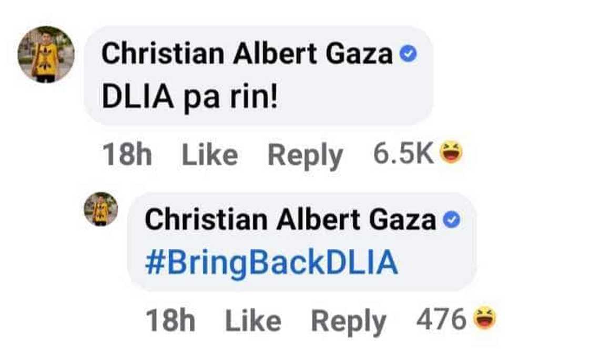Screen dimensions: 589x364
Task: Open the 18h timestamp on the top comment
Action: pos(127,155)
